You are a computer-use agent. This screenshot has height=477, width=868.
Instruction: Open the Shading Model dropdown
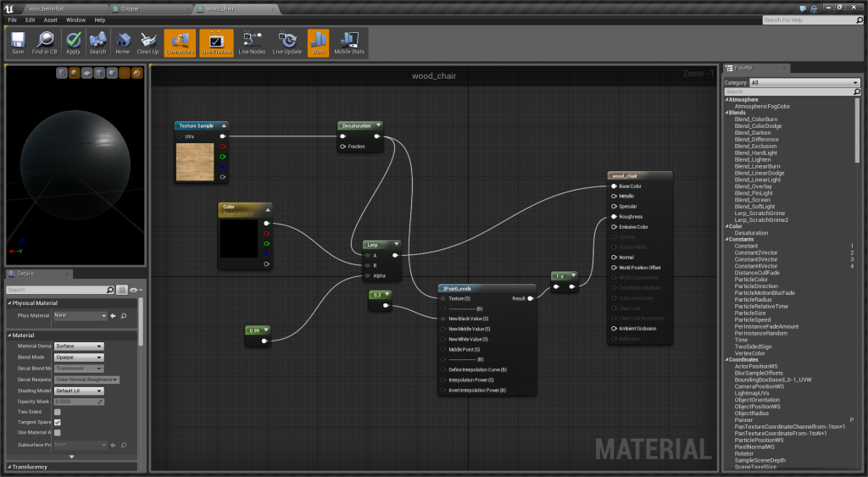(x=79, y=391)
